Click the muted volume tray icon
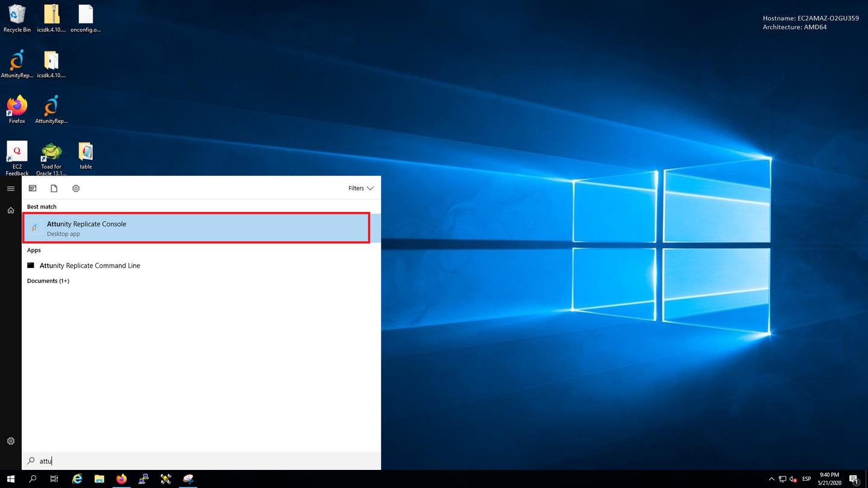This screenshot has height=488, width=868. (793, 479)
